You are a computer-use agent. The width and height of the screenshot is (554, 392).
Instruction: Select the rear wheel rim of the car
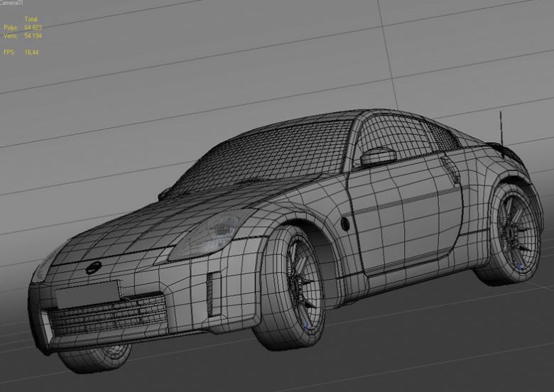pos(518,230)
